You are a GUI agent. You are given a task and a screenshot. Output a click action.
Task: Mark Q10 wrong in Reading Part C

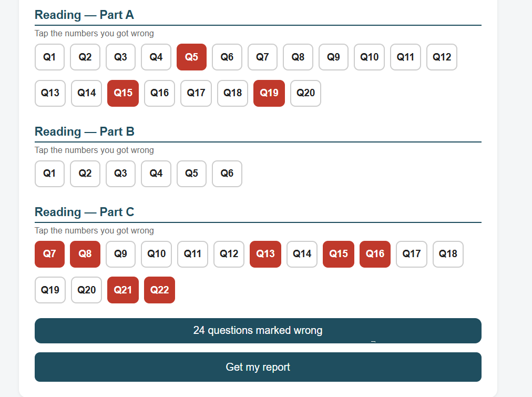click(157, 254)
